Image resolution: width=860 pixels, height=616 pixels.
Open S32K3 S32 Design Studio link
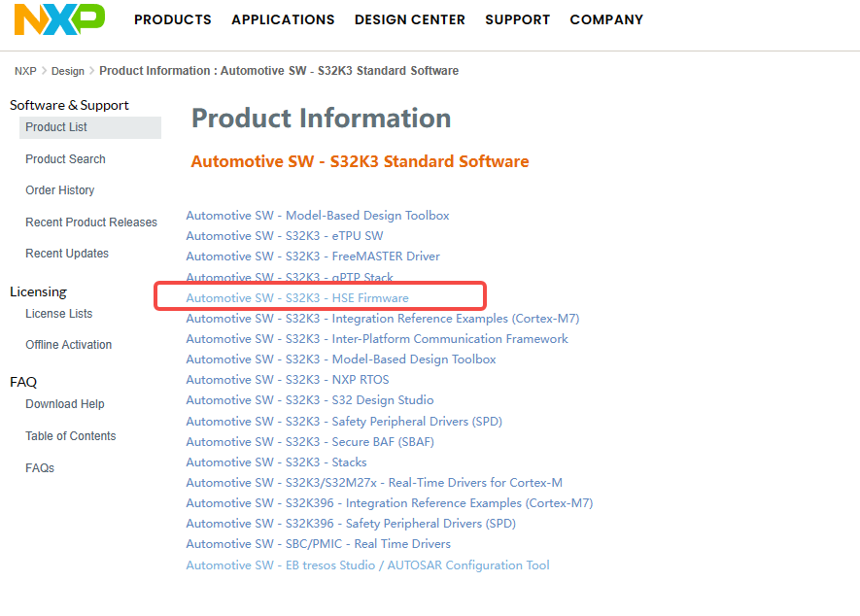click(310, 400)
